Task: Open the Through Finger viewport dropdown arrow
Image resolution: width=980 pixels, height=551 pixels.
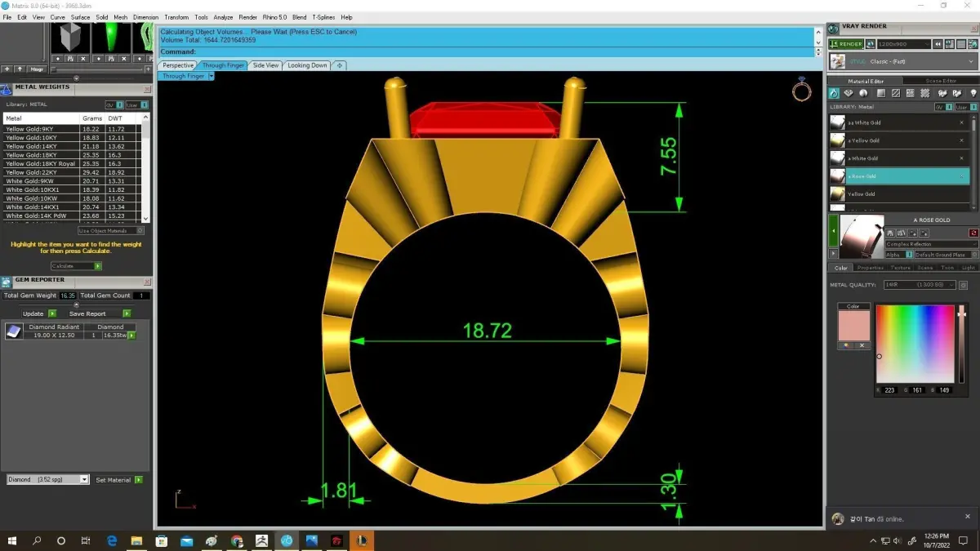Action: [x=211, y=76]
